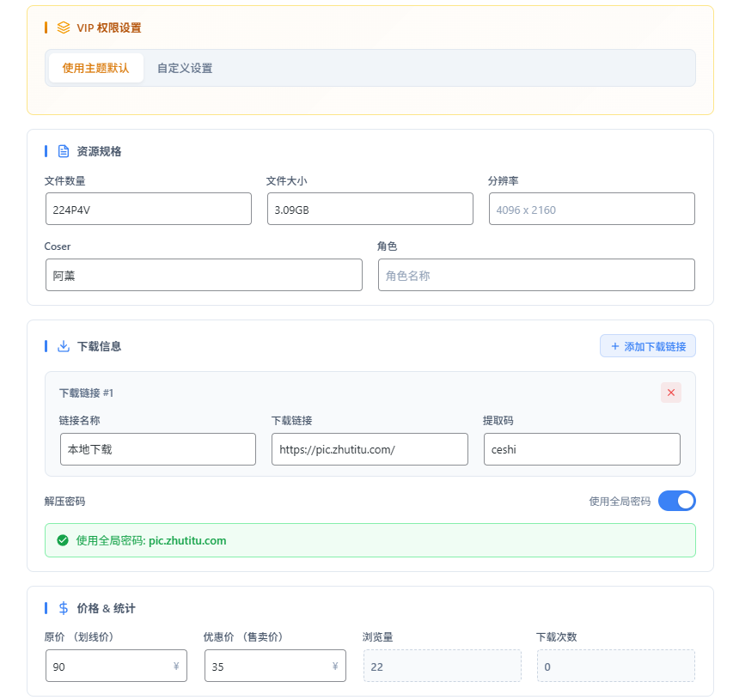Viewport: 733px width, 700px height.
Task: Click the green checkmark icon for 全局密码
Action: 62,540
